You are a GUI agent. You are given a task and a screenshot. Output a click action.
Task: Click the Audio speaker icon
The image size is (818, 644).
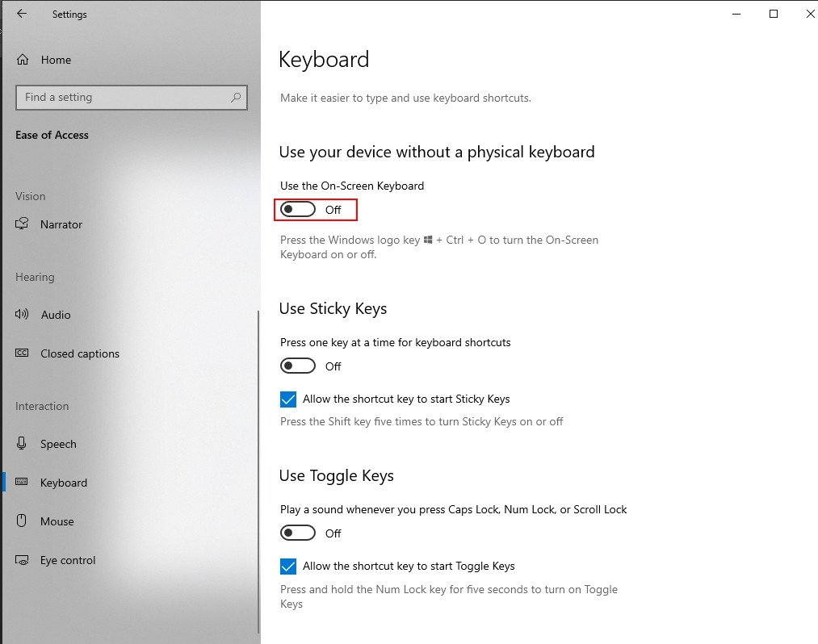click(23, 315)
